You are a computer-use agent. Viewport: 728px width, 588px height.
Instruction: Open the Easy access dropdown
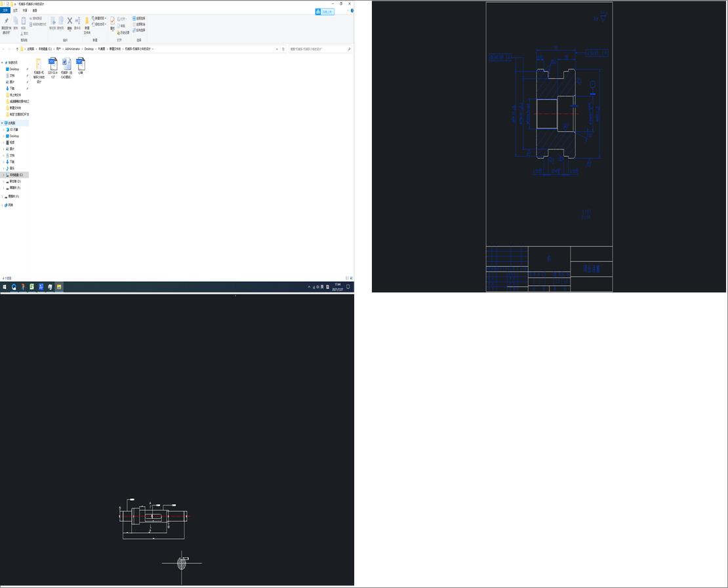[x=99, y=24]
